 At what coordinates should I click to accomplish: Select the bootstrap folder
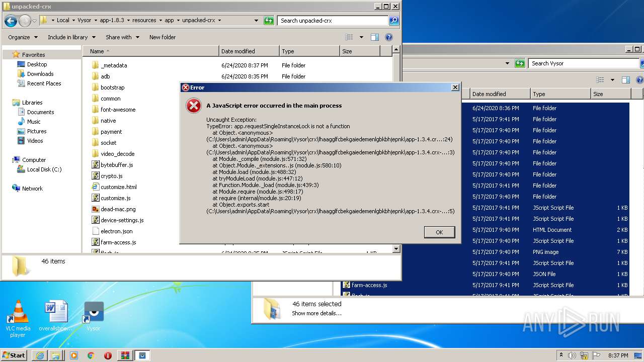click(112, 87)
